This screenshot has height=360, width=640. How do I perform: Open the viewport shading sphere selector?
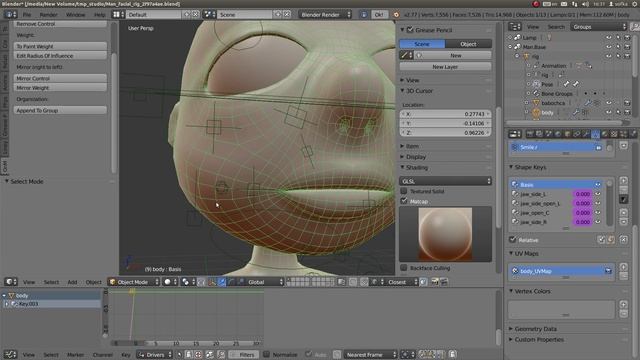click(x=171, y=282)
